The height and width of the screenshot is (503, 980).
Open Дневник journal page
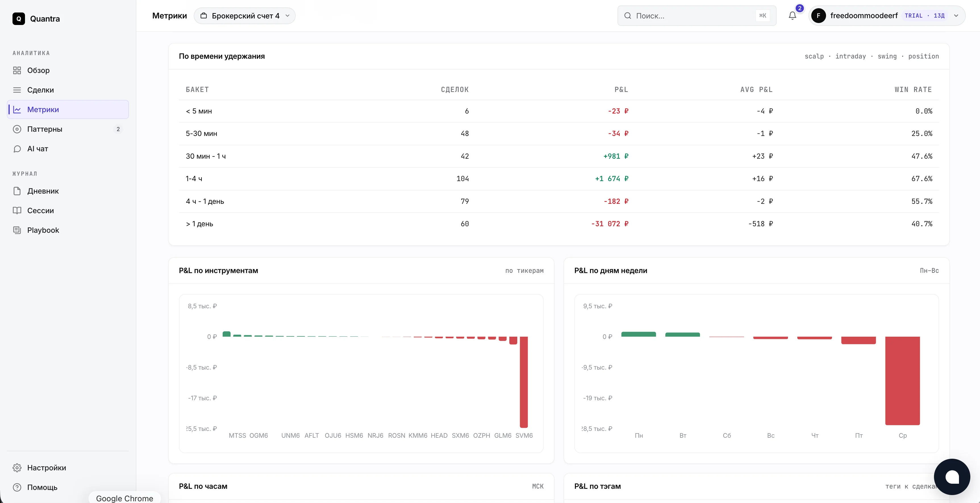(x=68, y=191)
